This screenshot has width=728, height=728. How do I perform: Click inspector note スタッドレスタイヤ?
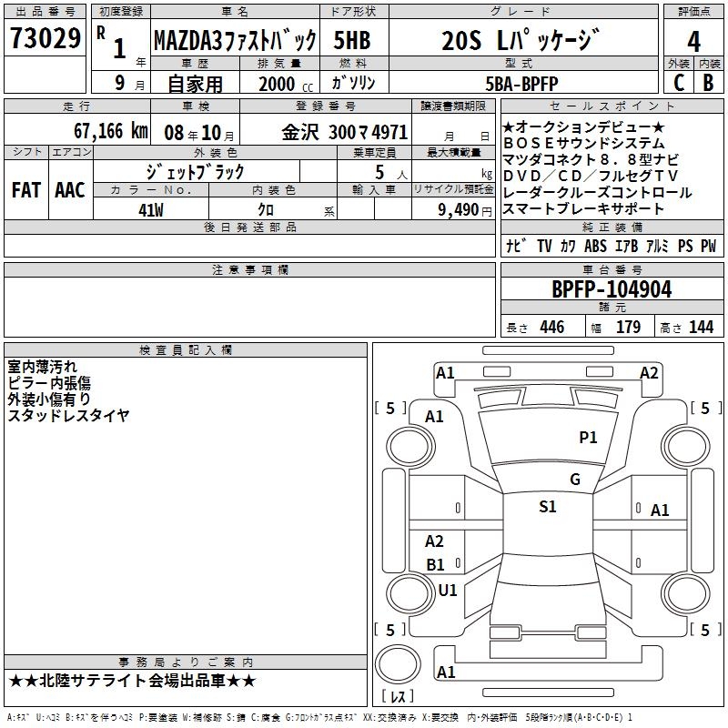(68, 415)
